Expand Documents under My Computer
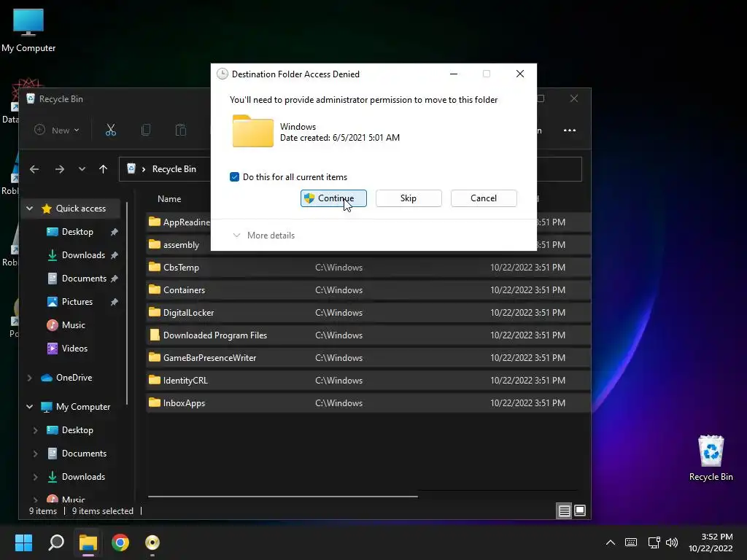 tap(35, 454)
